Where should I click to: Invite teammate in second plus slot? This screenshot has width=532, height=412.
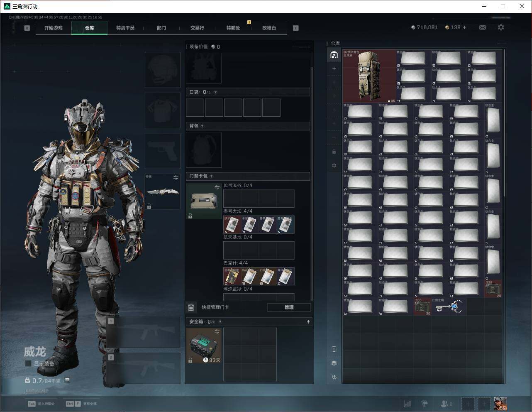click(484, 404)
